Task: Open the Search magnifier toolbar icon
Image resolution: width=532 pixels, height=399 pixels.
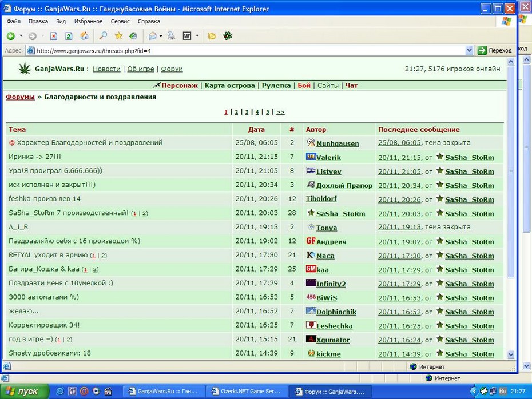Action: tap(103, 35)
